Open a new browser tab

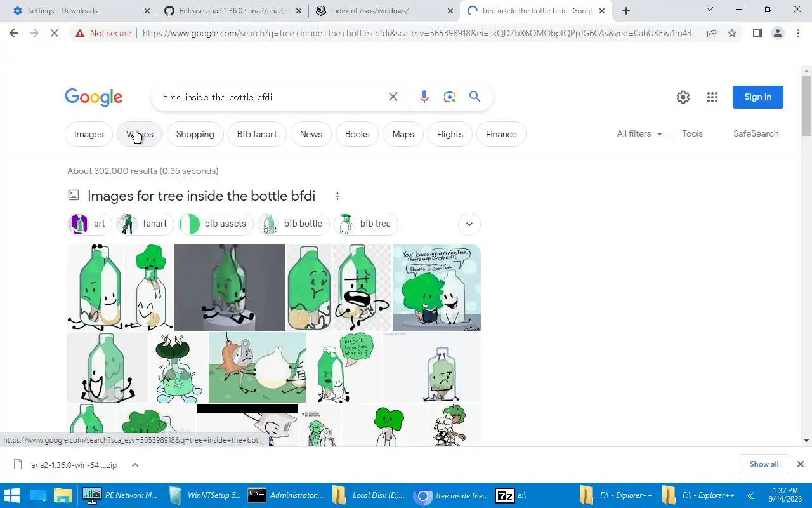(x=626, y=11)
